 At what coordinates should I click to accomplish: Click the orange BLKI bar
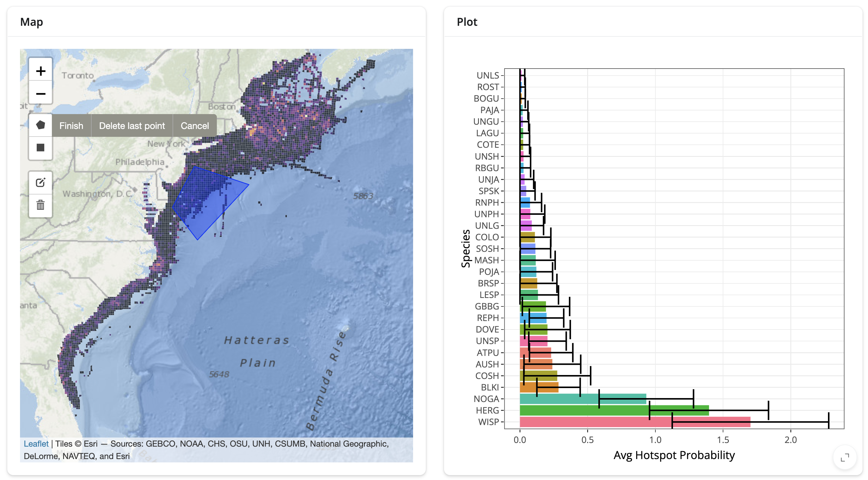(x=539, y=387)
